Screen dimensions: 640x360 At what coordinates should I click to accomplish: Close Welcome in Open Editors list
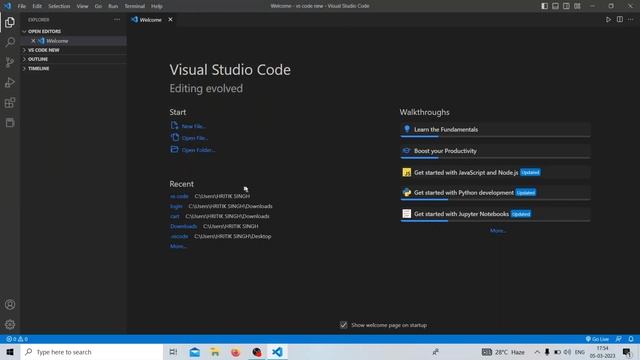pyautogui.click(x=33, y=41)
